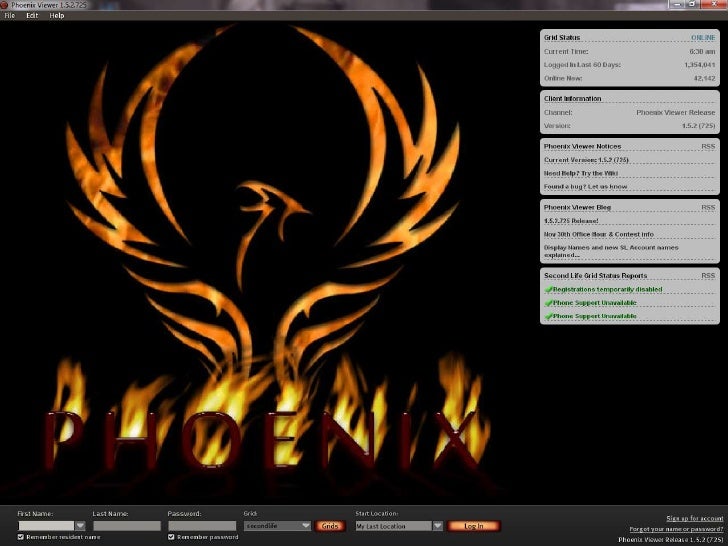728x546 pixels.
Task: Open the 1.5.2.725 Release! blog post
Action: [x=571, y=221]
